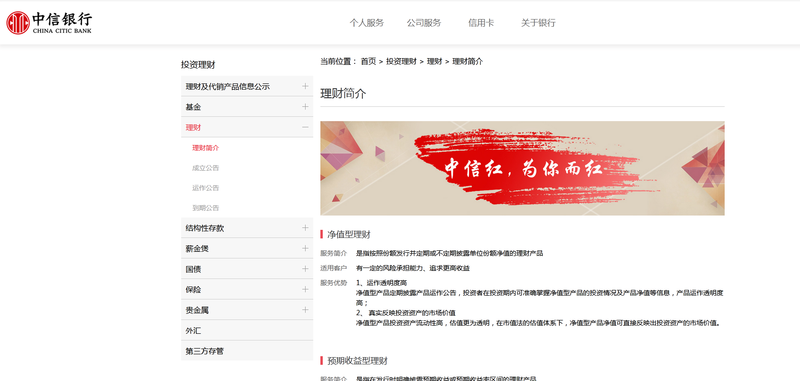The width and height of the screenshot is (800, 381).
Task: Click the text 真实反映投资资产的市场价值
Action: pyautogui.click(x=412, y=313)
